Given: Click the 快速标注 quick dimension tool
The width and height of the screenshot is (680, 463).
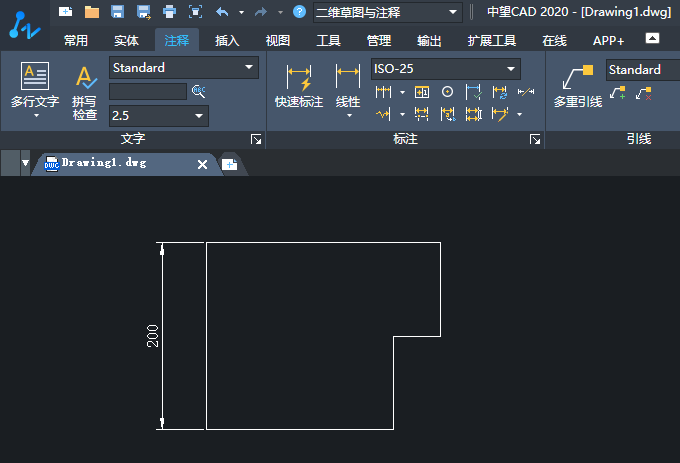Looking at the screenshot, I should click(299, 85).
